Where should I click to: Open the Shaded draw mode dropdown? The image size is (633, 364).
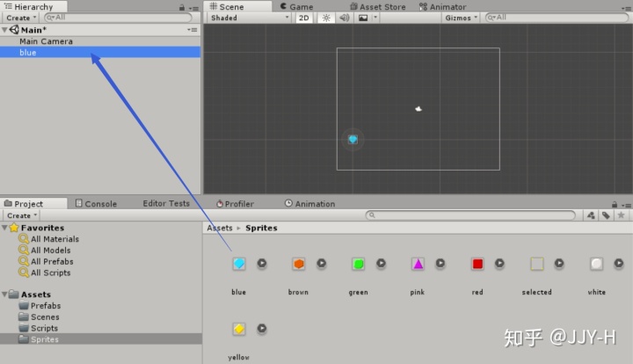click(x=249, y=18)
